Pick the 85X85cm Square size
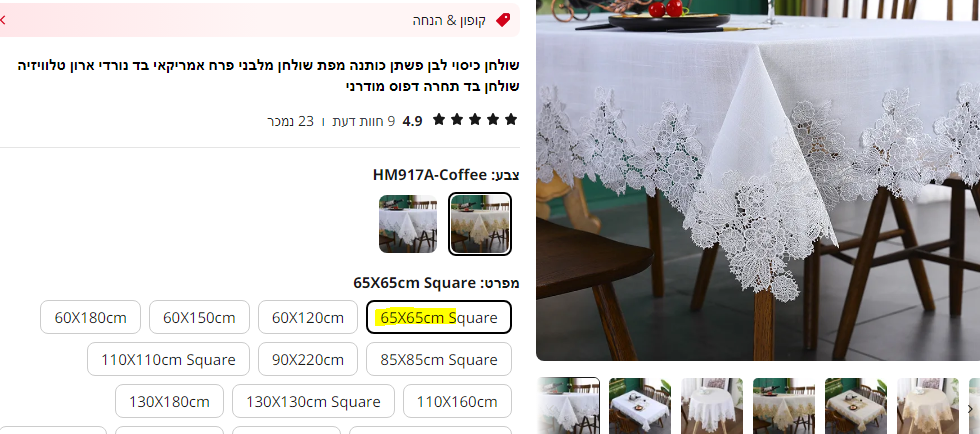This screenshot has width=980, height=434. pos(439,359)
